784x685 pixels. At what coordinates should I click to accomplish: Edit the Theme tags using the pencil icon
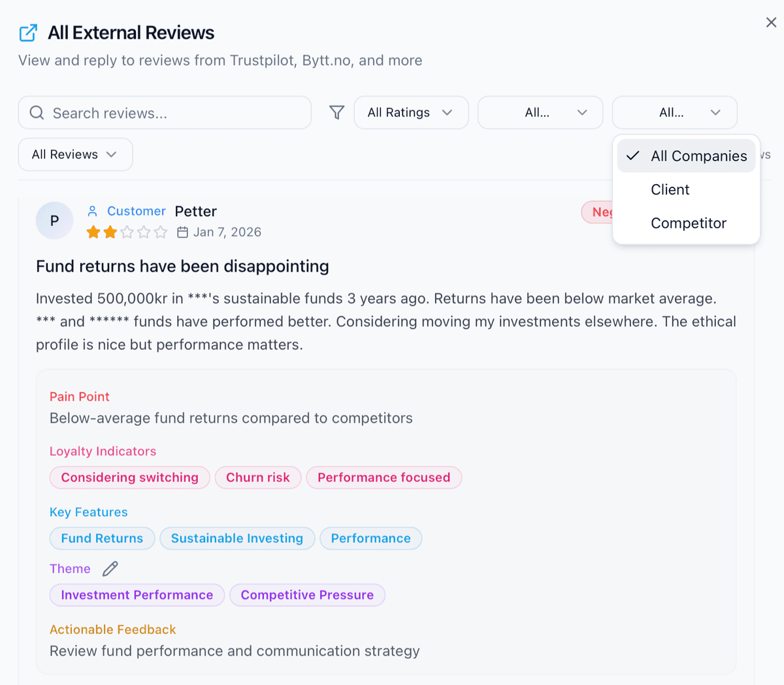(110, 568)
